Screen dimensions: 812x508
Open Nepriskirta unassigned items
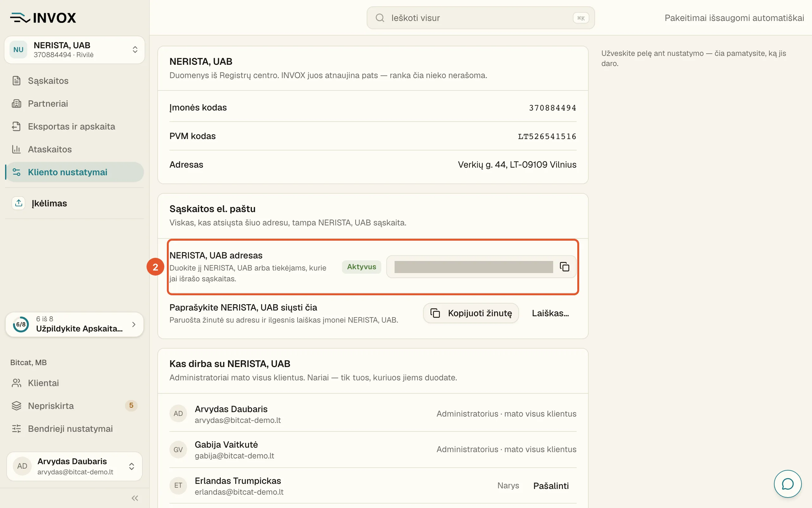75,406
